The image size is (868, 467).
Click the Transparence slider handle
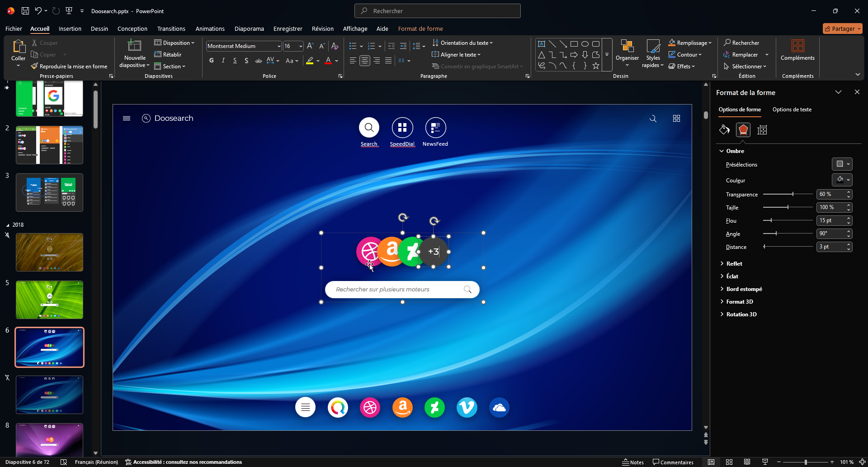click(793, 194)
